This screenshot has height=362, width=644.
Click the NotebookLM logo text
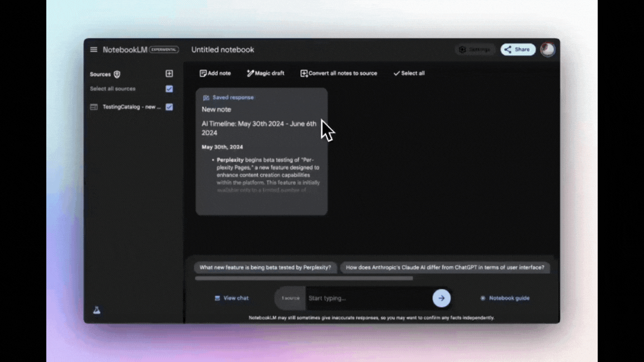point(125,50)
